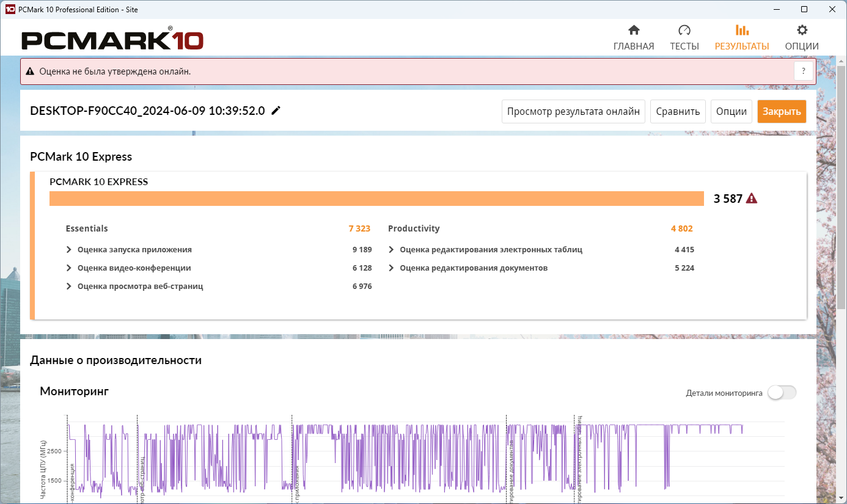This screenshot has width=847, height=504.
Task: Click the score value 4 415
Action: pos(684,250)
